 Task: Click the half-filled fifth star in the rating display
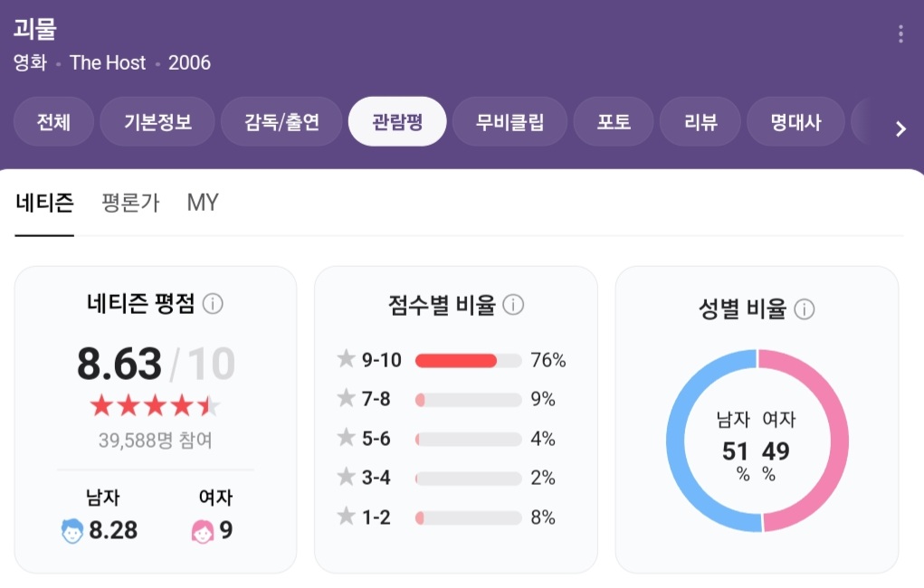[x=207, y=405]
